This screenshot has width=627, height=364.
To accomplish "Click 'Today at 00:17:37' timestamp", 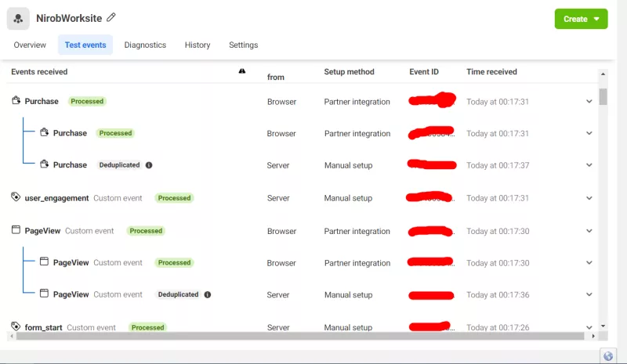I will tap(498, 165).
